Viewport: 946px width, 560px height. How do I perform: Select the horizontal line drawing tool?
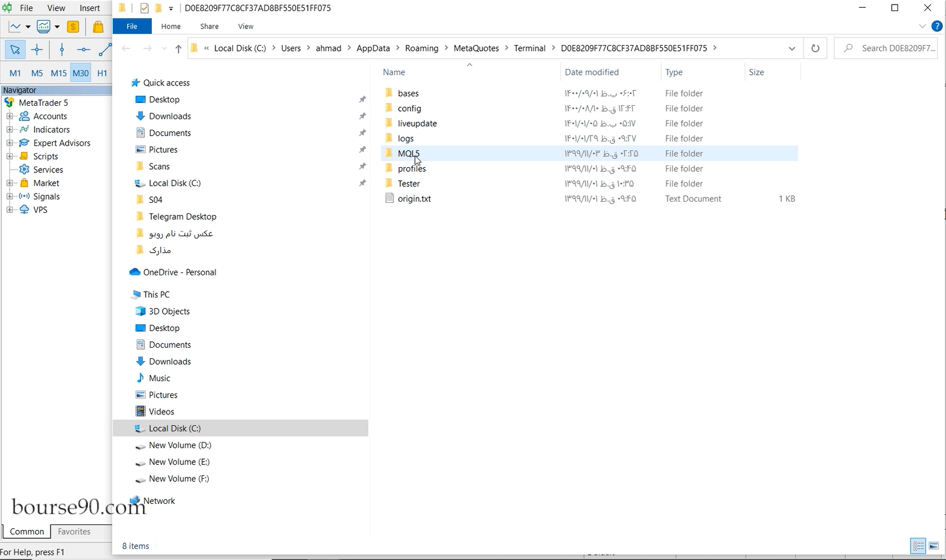(84, 50)
